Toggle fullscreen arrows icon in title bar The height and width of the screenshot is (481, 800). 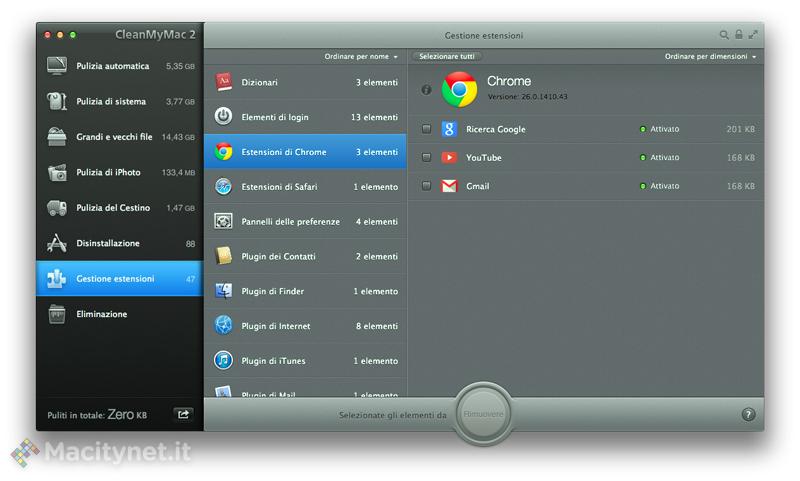pyautogui.click(x=753, y=35)
